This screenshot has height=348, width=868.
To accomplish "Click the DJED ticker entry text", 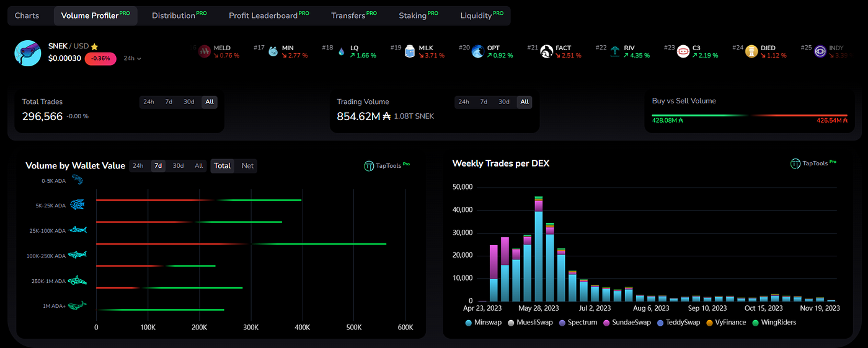I will pos(774,51).
